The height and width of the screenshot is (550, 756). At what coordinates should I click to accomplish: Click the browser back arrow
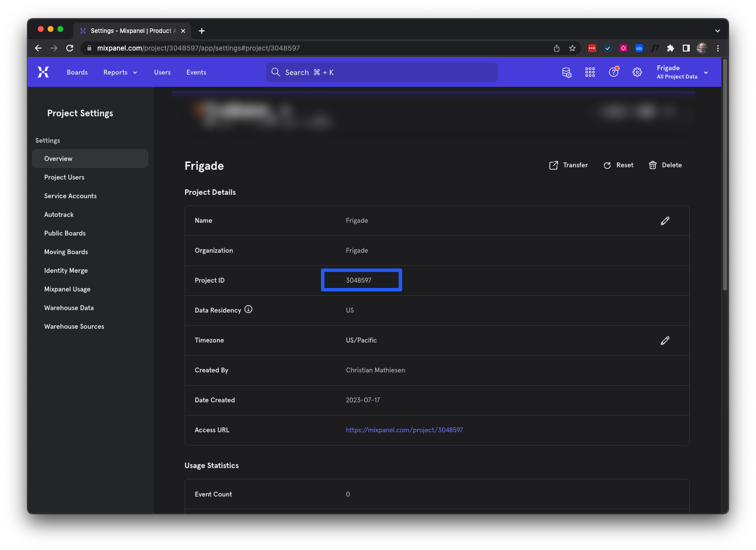(x=38, y=48)
